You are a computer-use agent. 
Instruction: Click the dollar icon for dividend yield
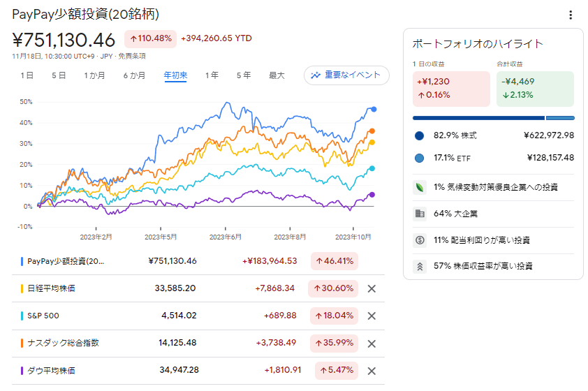point(420,239)
